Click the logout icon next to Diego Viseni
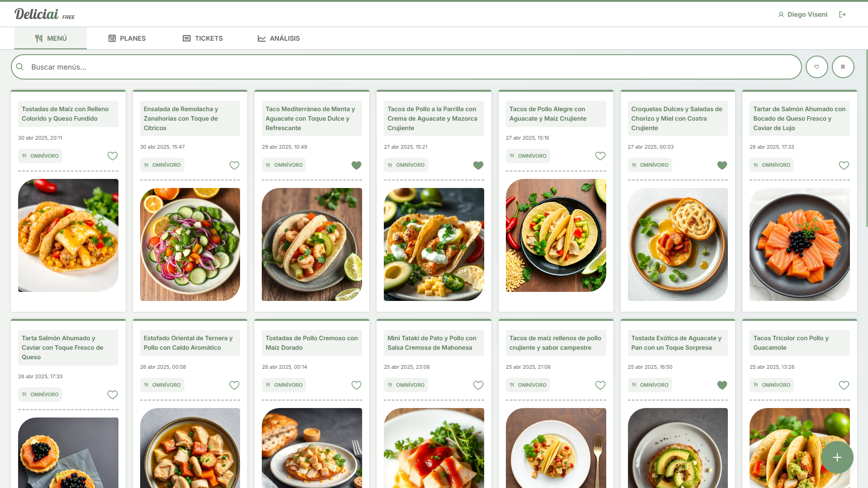868x488 pixels. point(842,14)
